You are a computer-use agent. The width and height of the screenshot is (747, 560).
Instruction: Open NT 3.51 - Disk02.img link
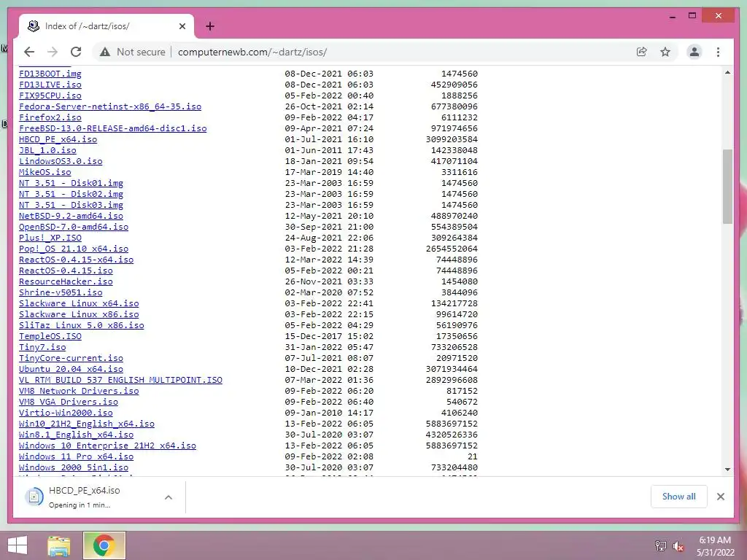[71, 194]
